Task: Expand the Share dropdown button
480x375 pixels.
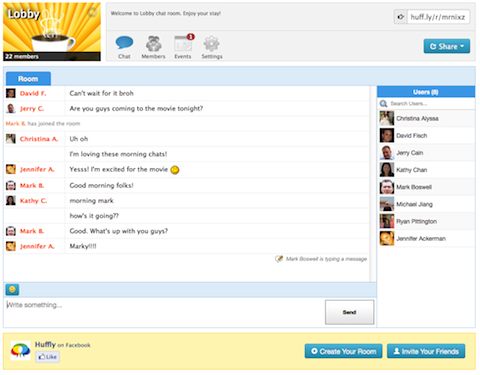Action: coord(447,46)
